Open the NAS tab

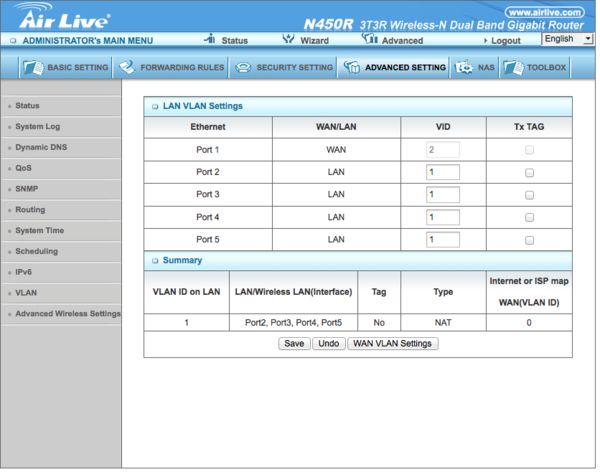click(x=474, y=67)
